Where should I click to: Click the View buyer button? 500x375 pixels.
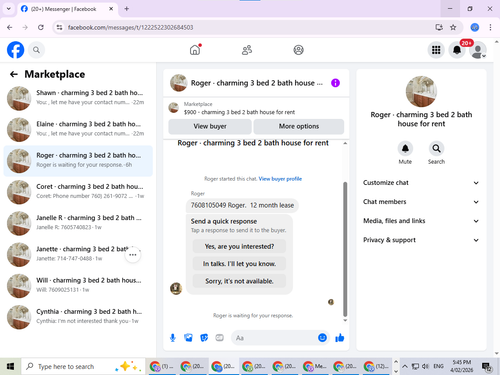(x=210, y=126)
